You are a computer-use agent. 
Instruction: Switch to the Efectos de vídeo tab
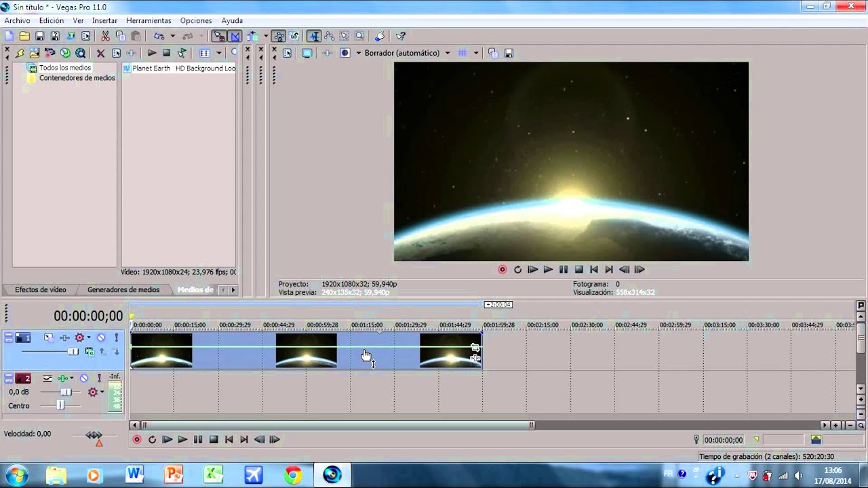(x=41, y=289)
